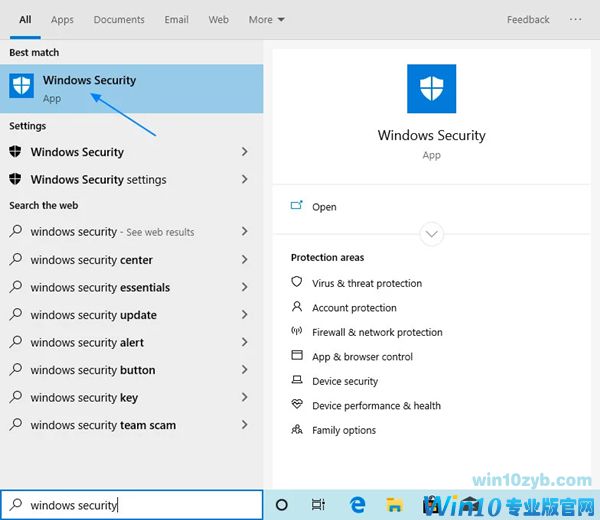
Task: Open the three-dot options menu
Action: tap(575, 19)
